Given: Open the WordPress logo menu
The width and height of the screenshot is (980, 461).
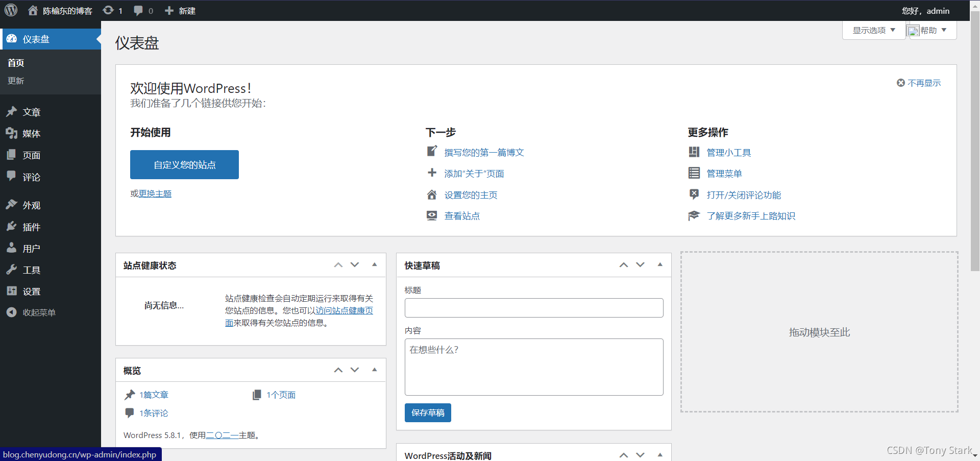Looking at the screenshot, I should [x=11, y=10].
